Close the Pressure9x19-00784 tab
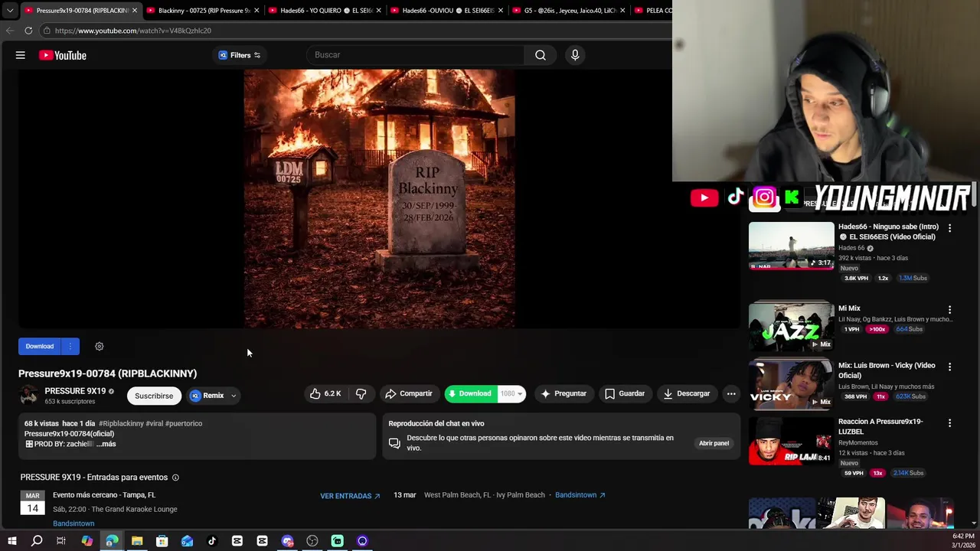Screen dimensions: 980x551 135,11
